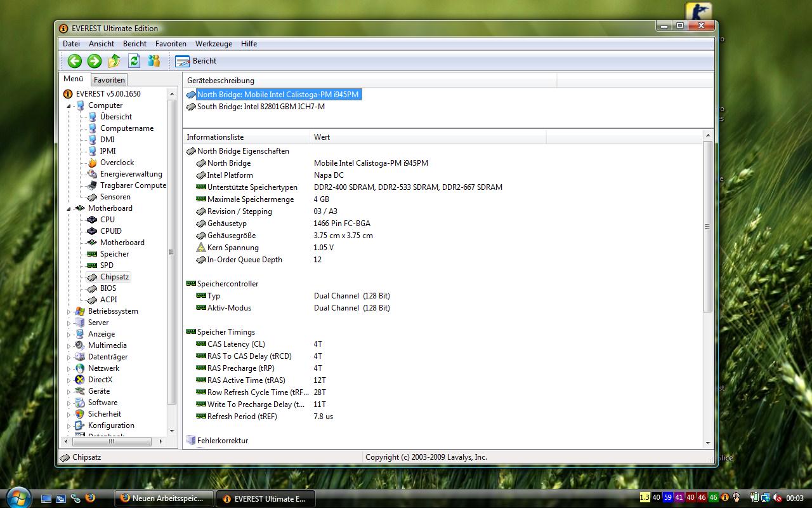Expand the Multimedia tree node
812x508 pixels.
(x=69, y=345)
